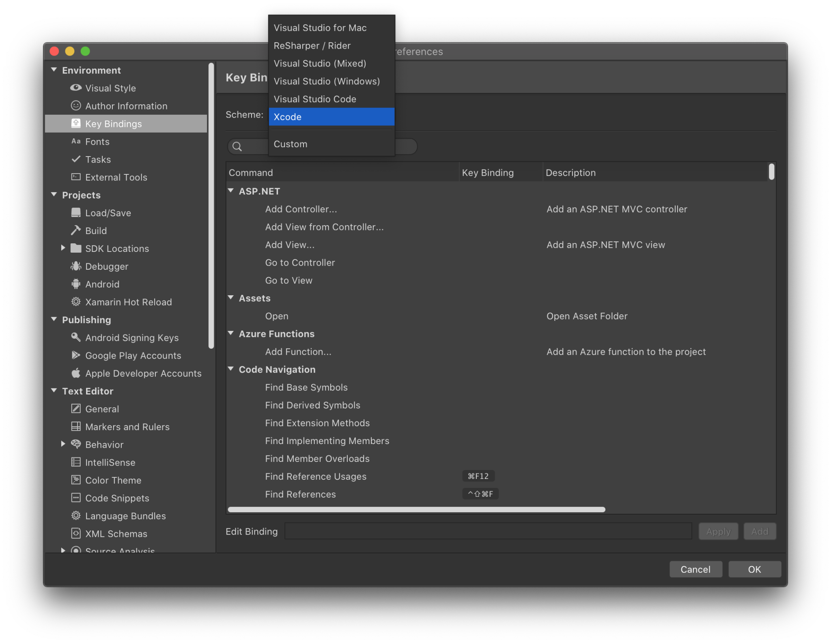This screenshot has width=831, height=644.
Task: Click the Debugger icon under Projects
Action: coord(76,266)
